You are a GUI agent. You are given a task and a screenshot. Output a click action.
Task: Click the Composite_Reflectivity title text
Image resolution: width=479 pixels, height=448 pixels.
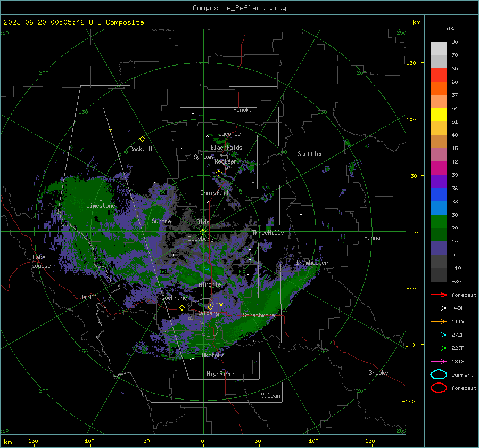[240, 8]
